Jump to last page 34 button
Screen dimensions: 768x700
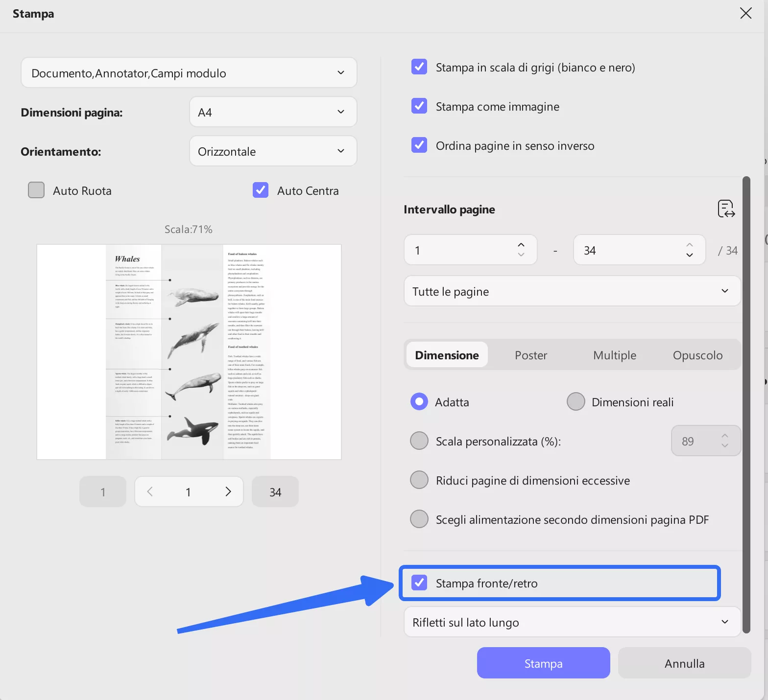pos(275,492)
